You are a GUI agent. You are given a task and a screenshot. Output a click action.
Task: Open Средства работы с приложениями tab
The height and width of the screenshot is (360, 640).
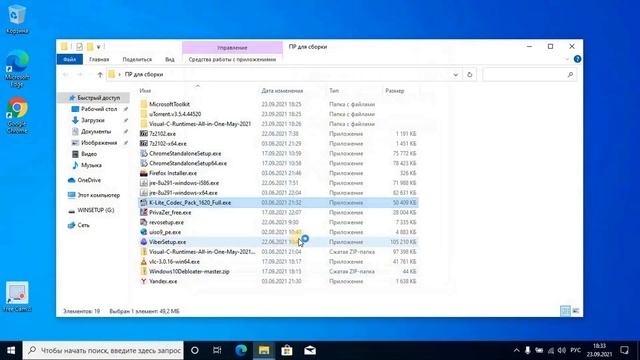(232, 60)
